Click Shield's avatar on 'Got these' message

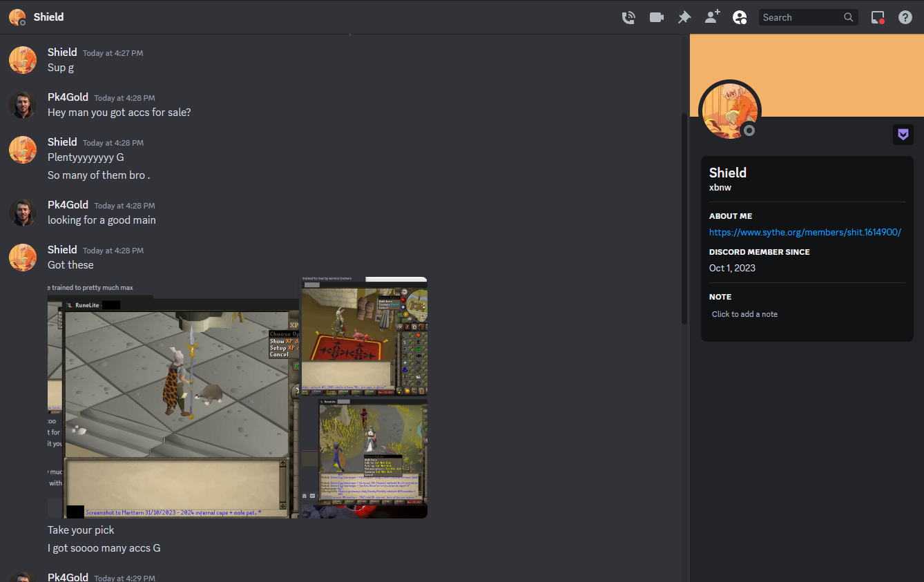point(23,258)
